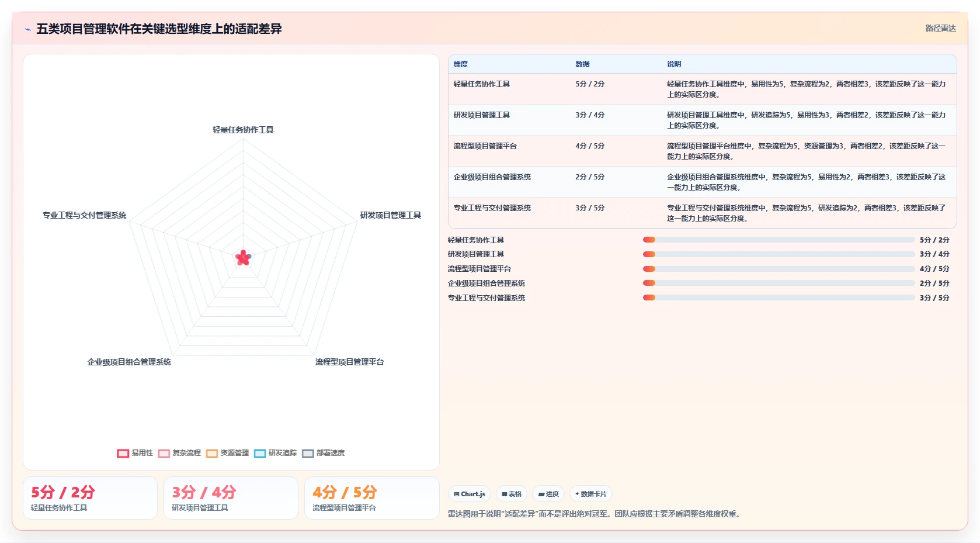980x543 pixels.
Task: Click the 3分 / 5分 table cell
Action: click(590, 208)
